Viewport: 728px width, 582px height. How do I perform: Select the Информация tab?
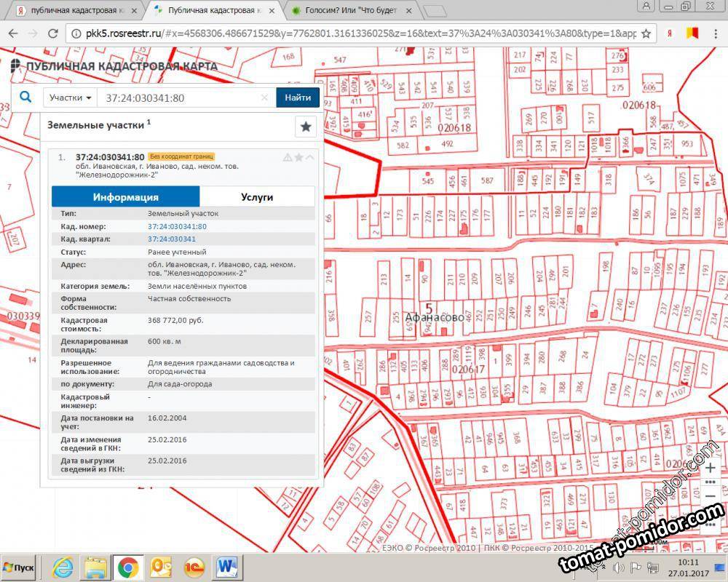pos(125,196)
